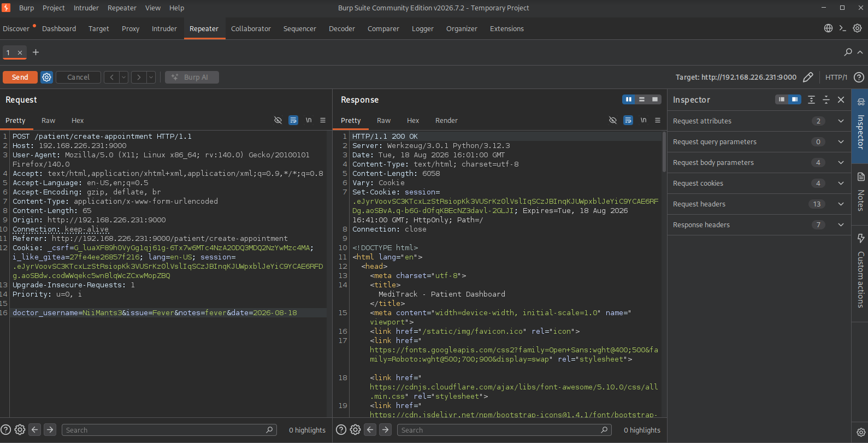Open the Project menu
Screen dimensions: 868x443
click(54, 8)
